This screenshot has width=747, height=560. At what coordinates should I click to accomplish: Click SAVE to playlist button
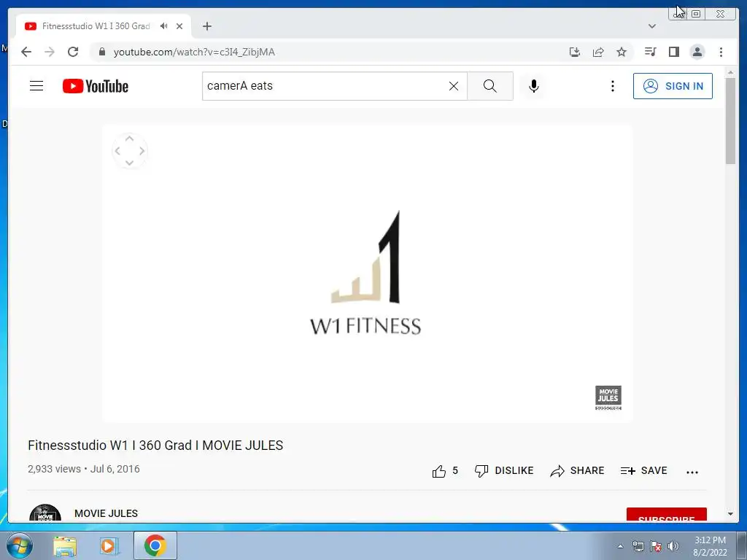[643, 471]
